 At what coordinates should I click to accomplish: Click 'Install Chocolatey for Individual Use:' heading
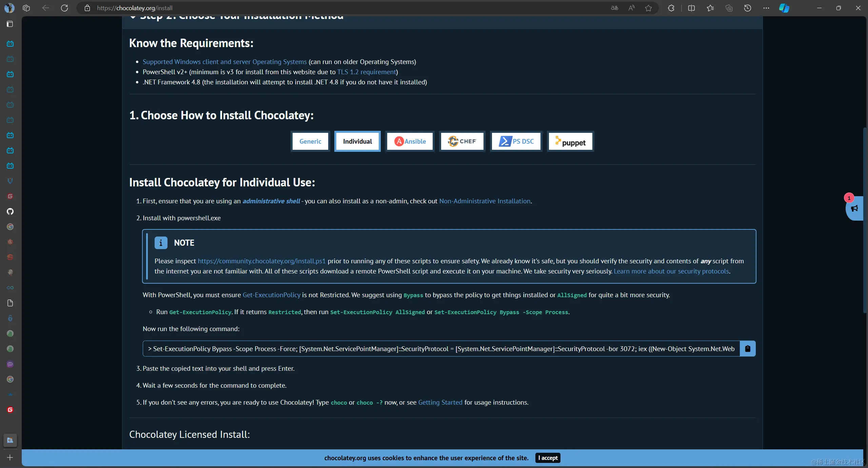(222, 182)
